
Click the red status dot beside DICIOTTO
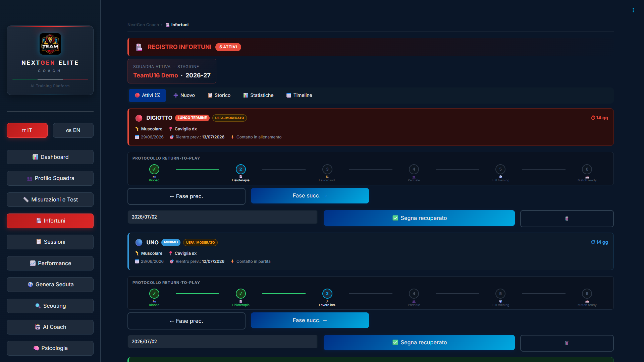coord(139,118)
